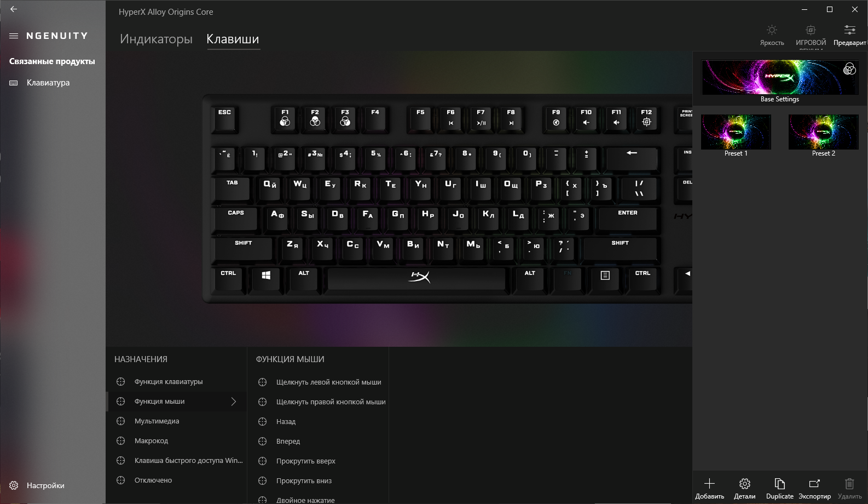
Task: Expand the Функция мыши chevron
Action: [234, 402]
